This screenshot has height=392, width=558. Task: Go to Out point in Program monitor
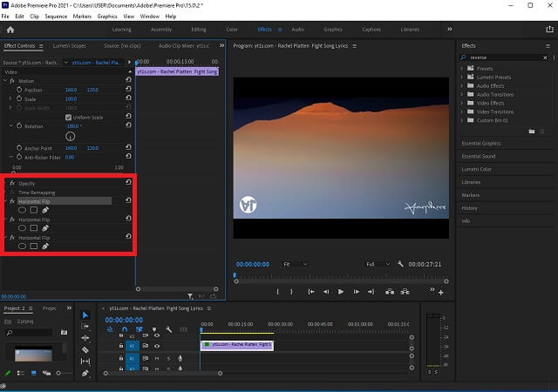[371, 292]
